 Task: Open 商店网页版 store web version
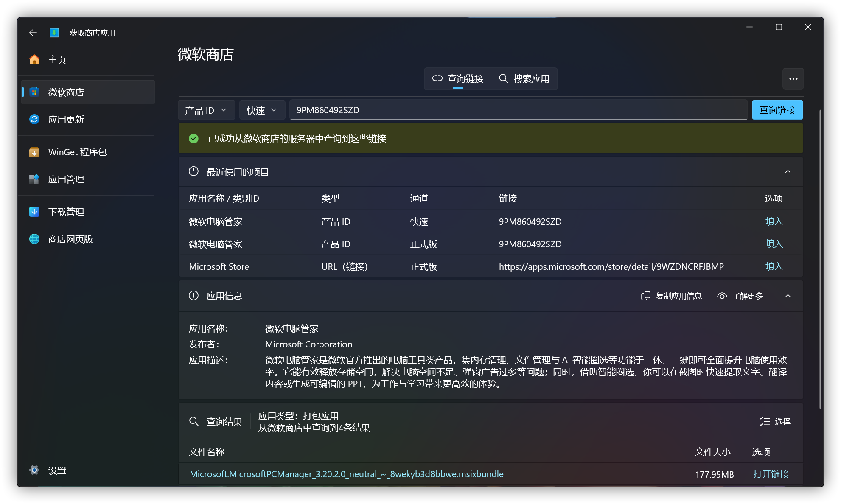70,239
